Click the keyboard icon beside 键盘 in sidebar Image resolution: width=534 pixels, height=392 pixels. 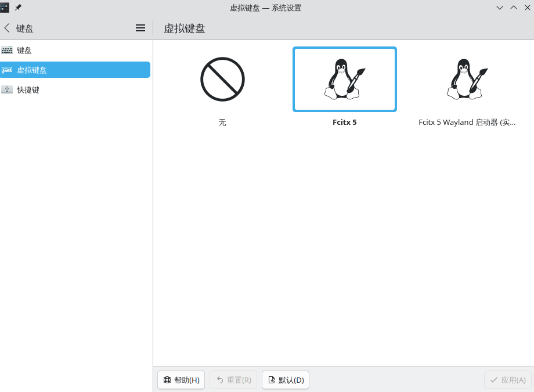pos(7,51)
